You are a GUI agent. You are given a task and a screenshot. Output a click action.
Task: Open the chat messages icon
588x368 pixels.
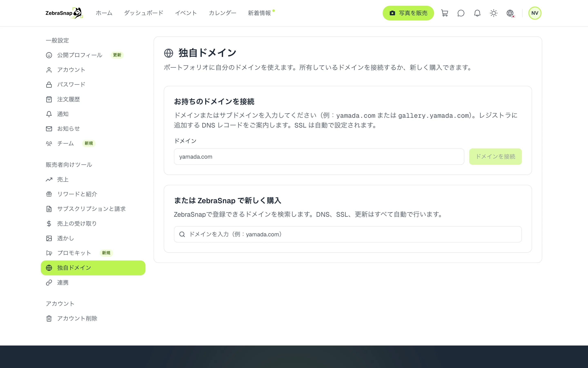461,13
